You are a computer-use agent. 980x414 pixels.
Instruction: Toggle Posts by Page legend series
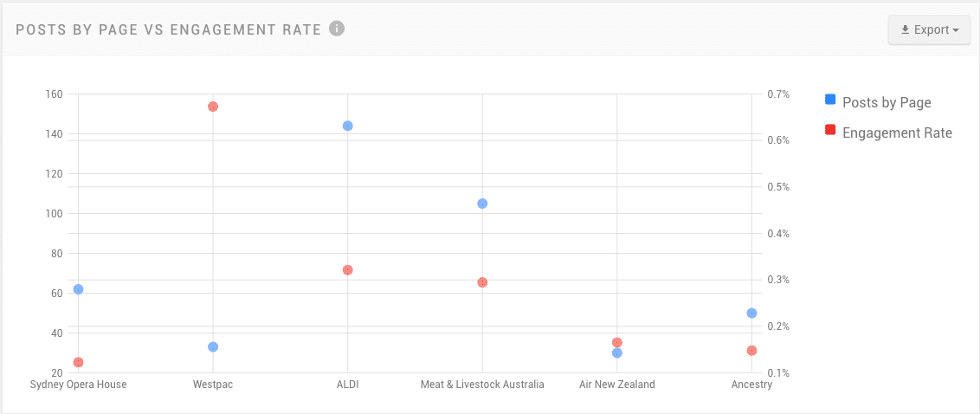887,102
